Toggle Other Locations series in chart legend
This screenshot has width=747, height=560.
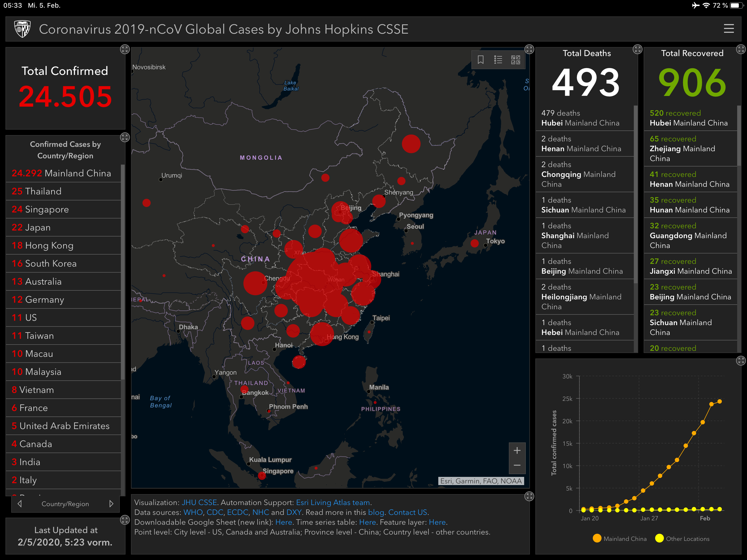pyautogui.click(x=682, y=539)
